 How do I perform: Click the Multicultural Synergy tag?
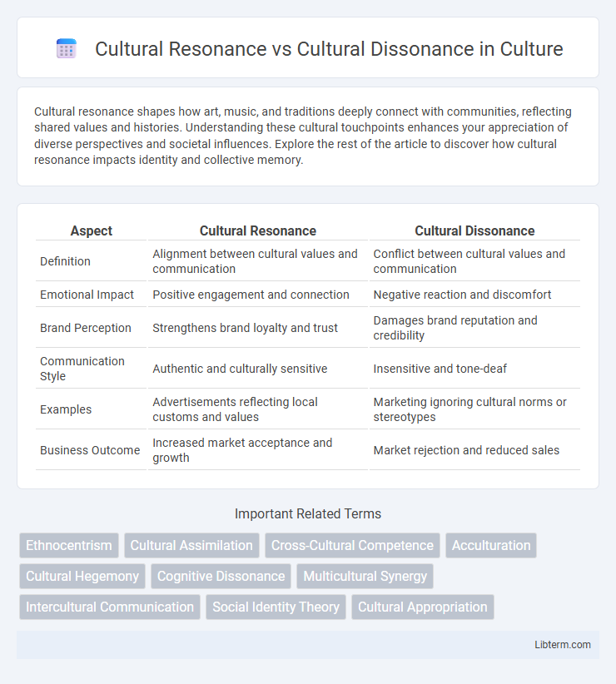click(365, 577)
